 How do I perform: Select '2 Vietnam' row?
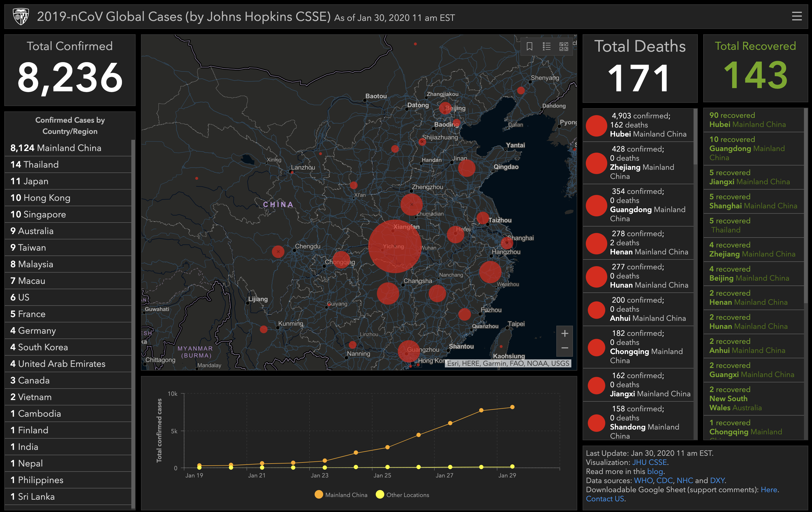tap(68, 397)
